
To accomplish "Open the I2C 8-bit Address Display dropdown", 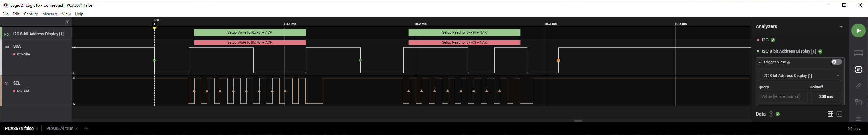I will [800, 76].
